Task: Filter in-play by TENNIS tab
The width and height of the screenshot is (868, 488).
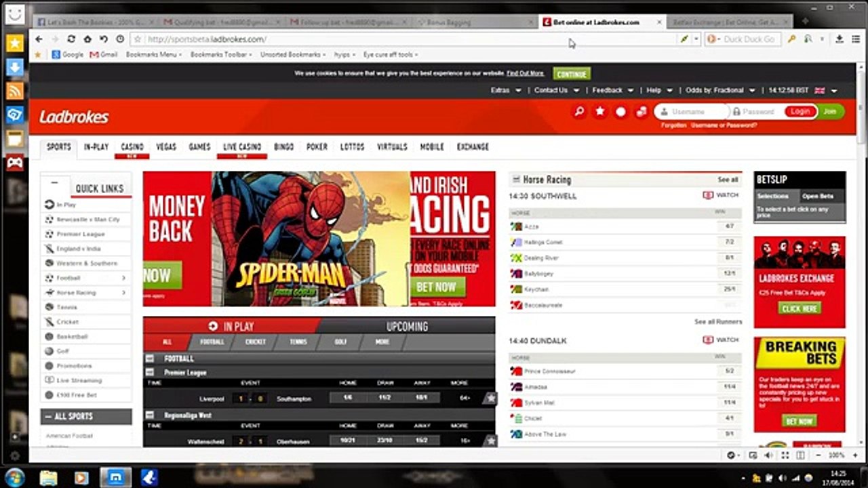Action: tap(298, 342)
